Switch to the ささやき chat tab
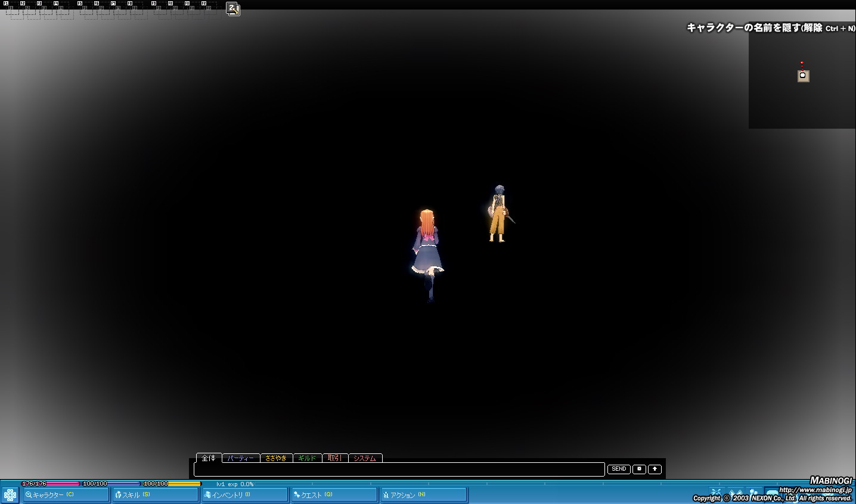Viewport: 856px width, 504px height. [276, 458]
